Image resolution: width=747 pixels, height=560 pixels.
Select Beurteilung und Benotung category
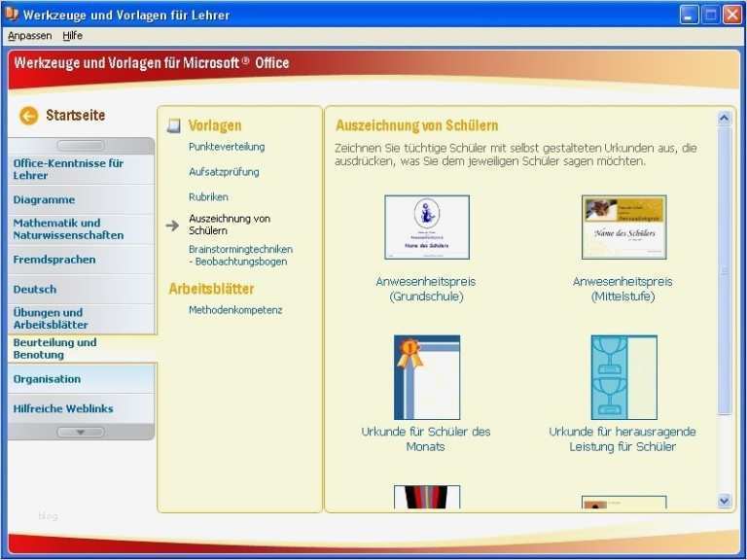tap(82, 349)
